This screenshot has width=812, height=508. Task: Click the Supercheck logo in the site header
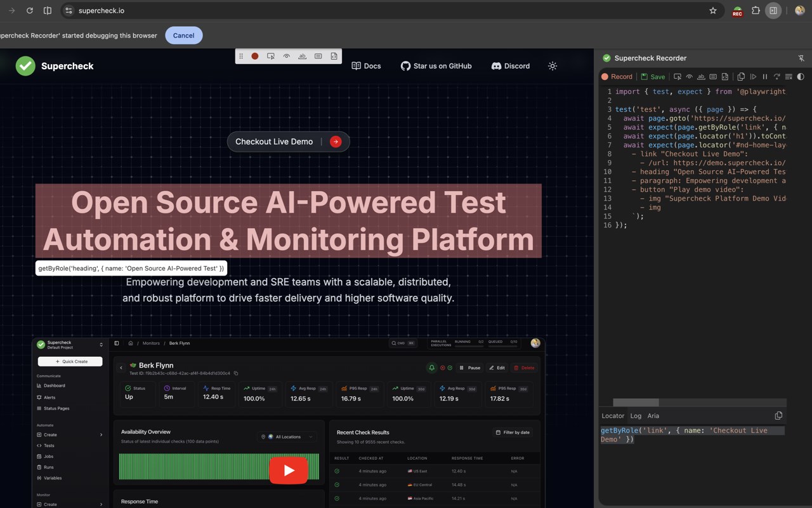pyautogui.click(x=55, y=66)
